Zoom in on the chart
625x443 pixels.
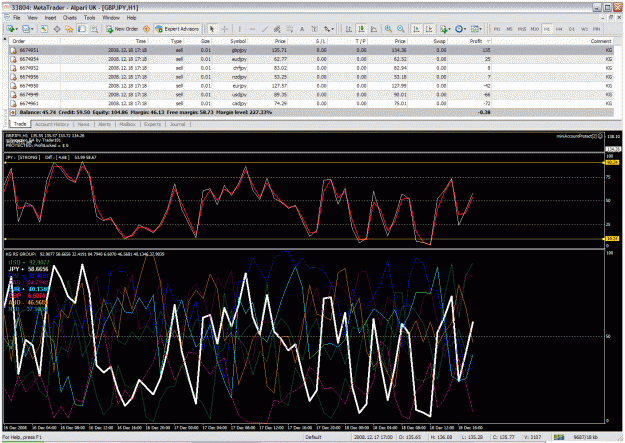[388, 29]
